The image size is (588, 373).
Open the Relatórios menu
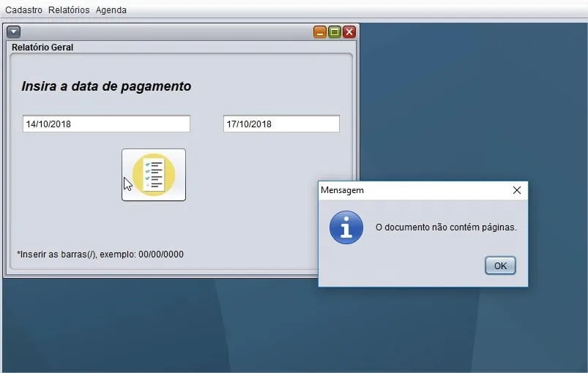(69, 10)
